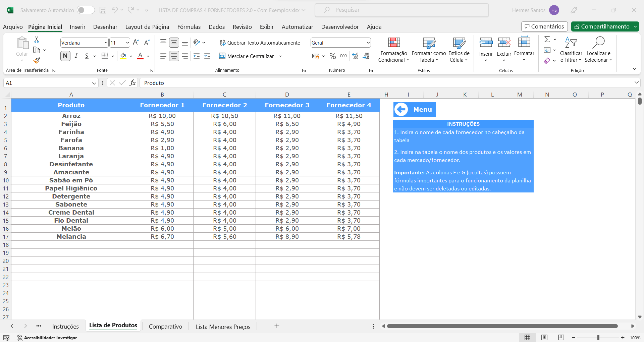
Task: Click Mesclar e Centralizar button
Action: [x=247, y=56]
